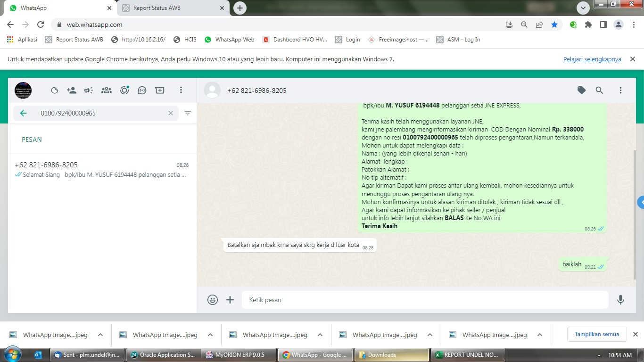The width and height of the screenshot is (644, 362).
Task: Open the Communities group icon
Action: 107,90
